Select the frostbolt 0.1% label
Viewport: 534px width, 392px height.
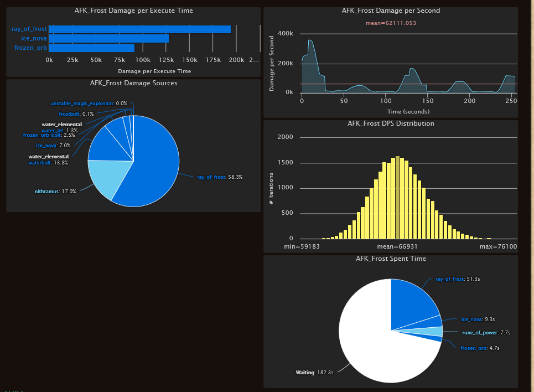pos(76,114)
